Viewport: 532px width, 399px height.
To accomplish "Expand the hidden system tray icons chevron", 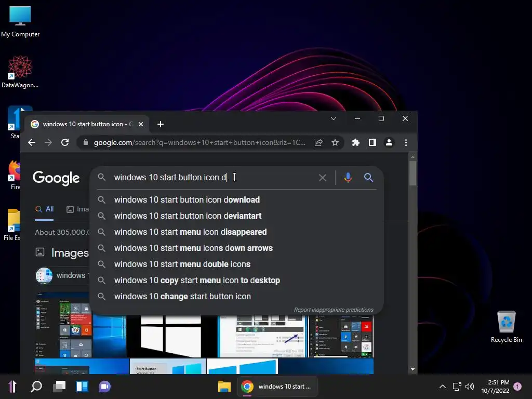I will (x=443, y=387).
